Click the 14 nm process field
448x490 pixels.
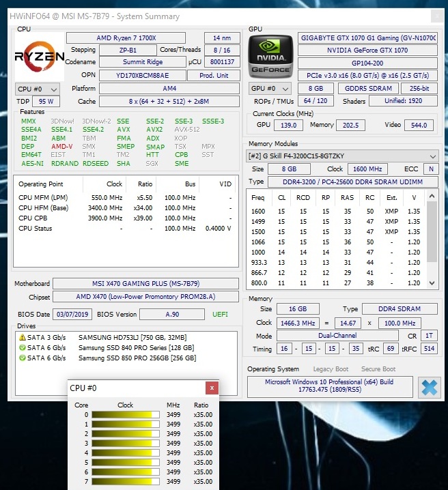click(x=222, y=38)
